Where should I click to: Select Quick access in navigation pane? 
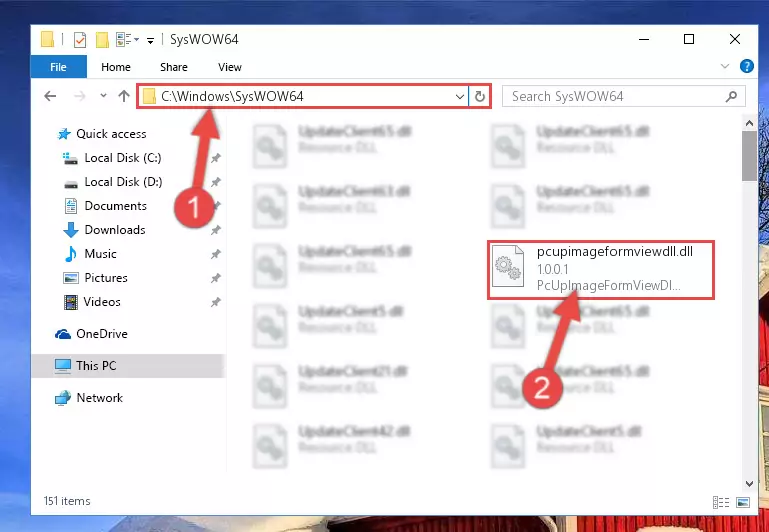click(111, 134)
